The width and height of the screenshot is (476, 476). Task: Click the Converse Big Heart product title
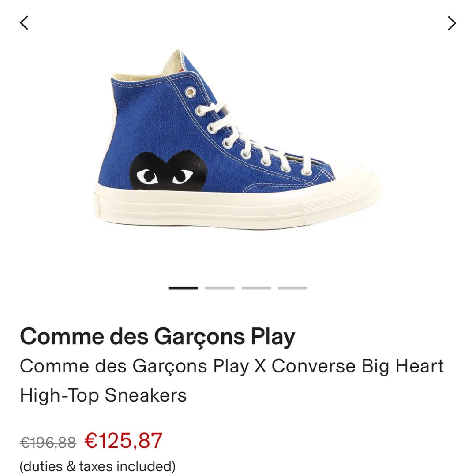232,381
